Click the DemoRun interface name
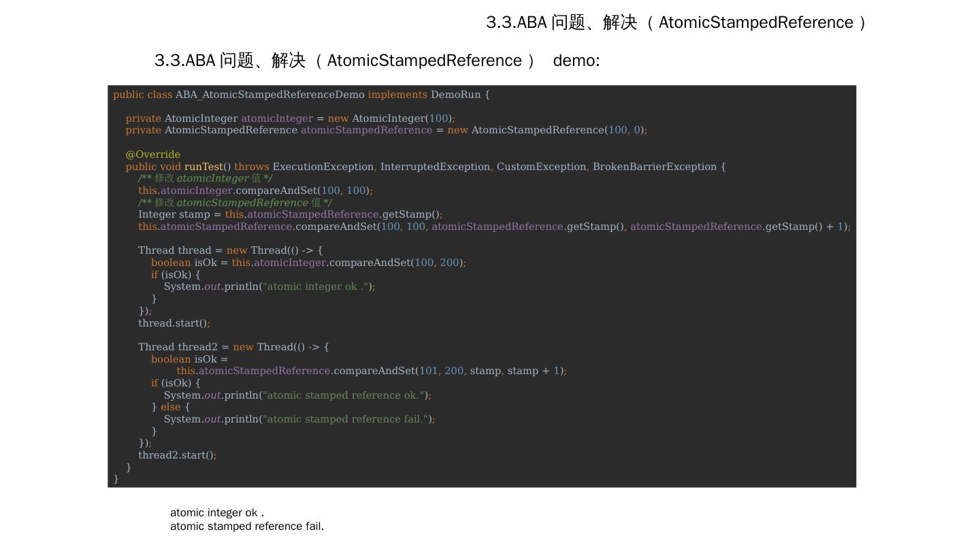Screen dimensions: 980x551 click(455, 95)
